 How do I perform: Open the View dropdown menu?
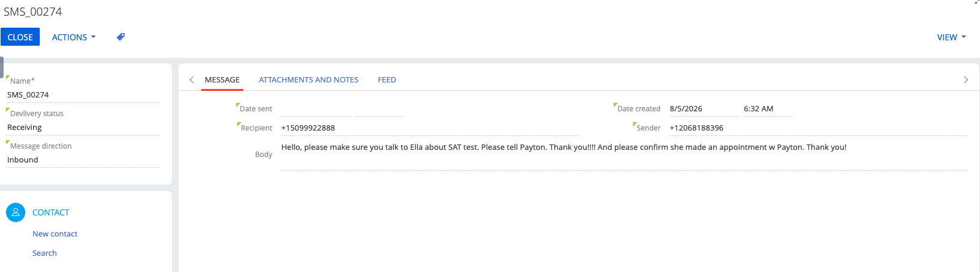click(951, 37)
